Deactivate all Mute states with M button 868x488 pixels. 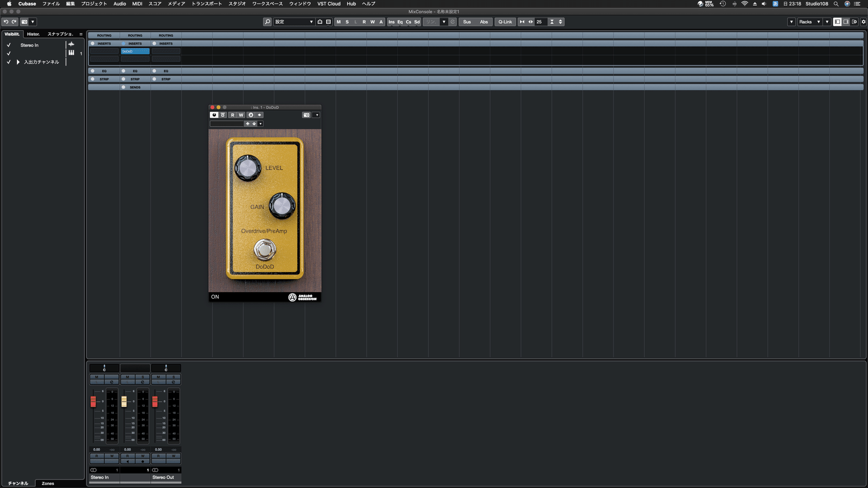click(339, 22)
